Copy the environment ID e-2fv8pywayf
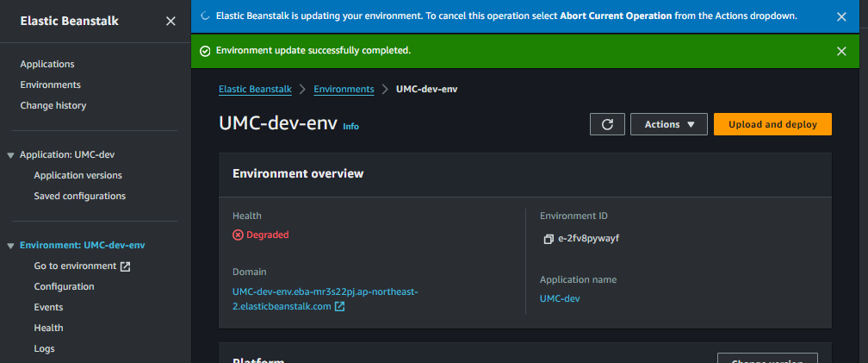The height and width of the screenshot is (363, 868). pos(549,240)
